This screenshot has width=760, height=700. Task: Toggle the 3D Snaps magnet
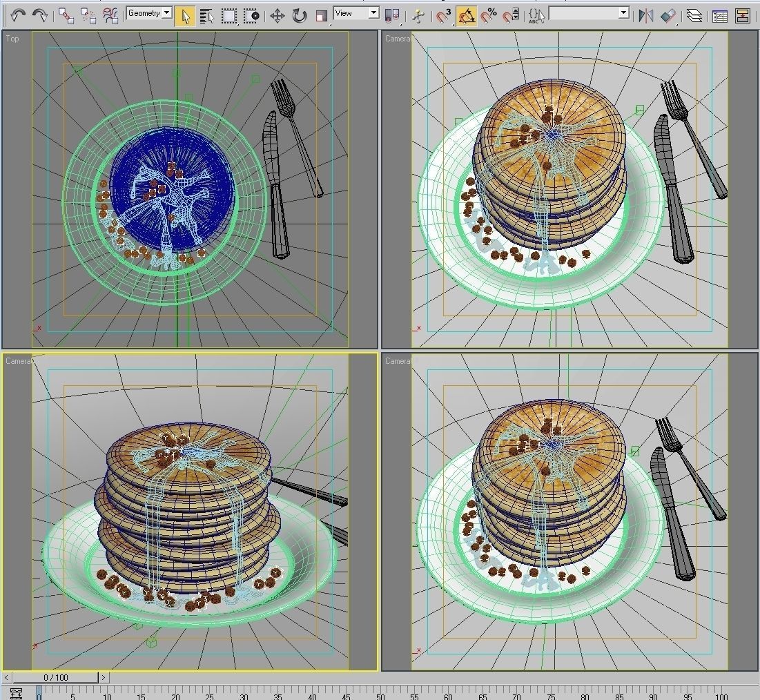[443, 17]
